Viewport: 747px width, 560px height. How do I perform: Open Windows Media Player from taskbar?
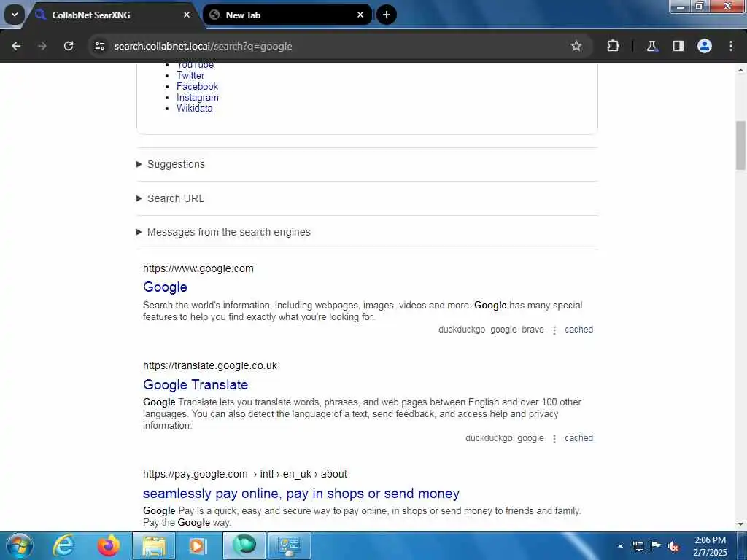pos(198,545)
